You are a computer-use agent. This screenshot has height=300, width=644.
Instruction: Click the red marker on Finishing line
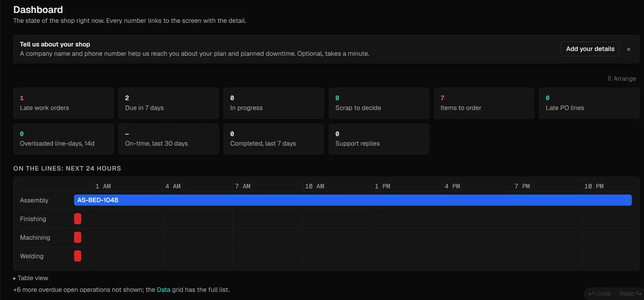coord(78,219)
